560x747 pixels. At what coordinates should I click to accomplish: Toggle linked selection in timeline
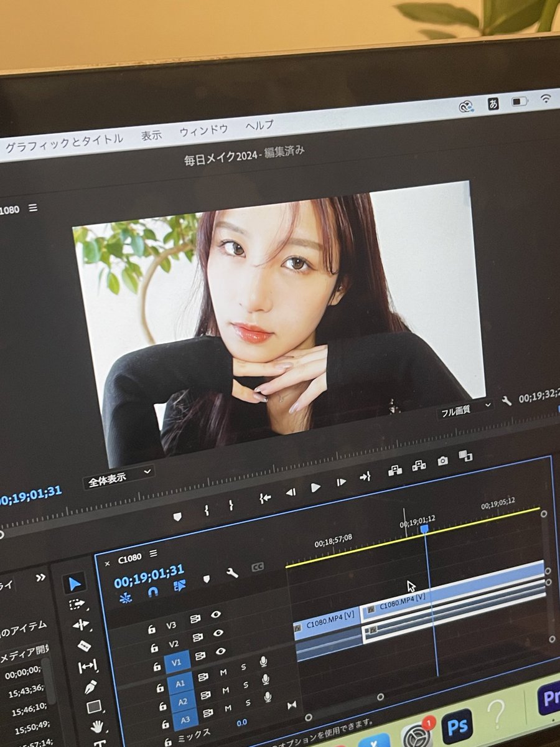pos(180,585)
